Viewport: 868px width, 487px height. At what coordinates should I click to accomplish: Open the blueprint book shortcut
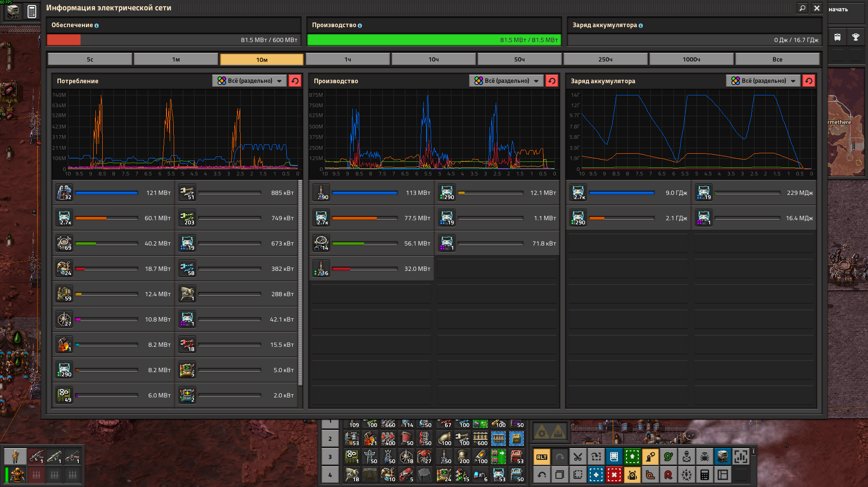pos(614,457)
